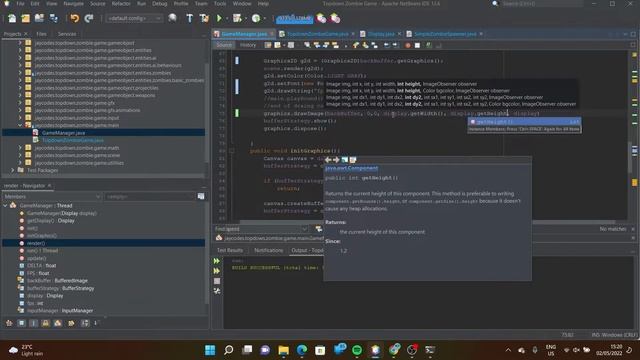Click the Navigator filter input field
The width and height of the screenshot is (640, 360).
pos(149,197)
